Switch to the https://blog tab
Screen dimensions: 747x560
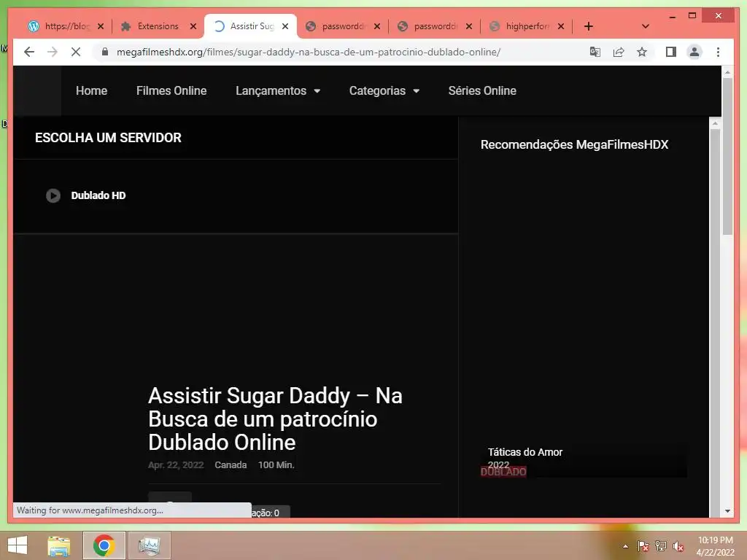coord(66,26)
